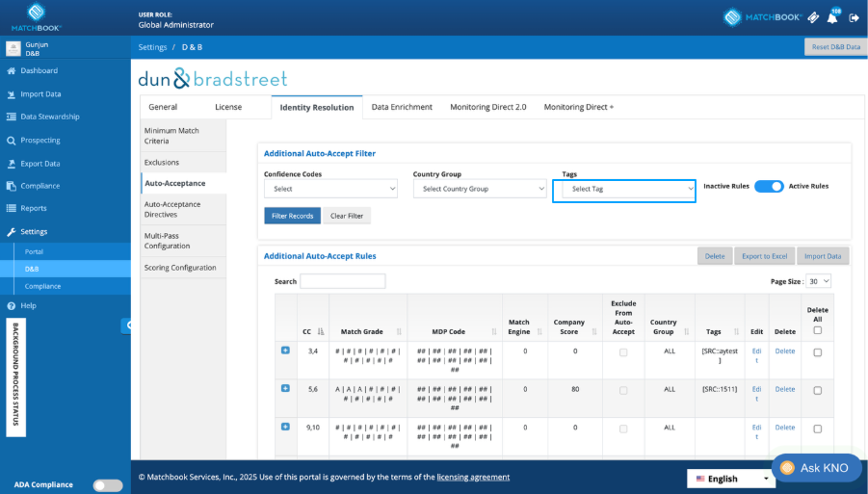
Task: Switch to License tab
Action: pos(228,107)
